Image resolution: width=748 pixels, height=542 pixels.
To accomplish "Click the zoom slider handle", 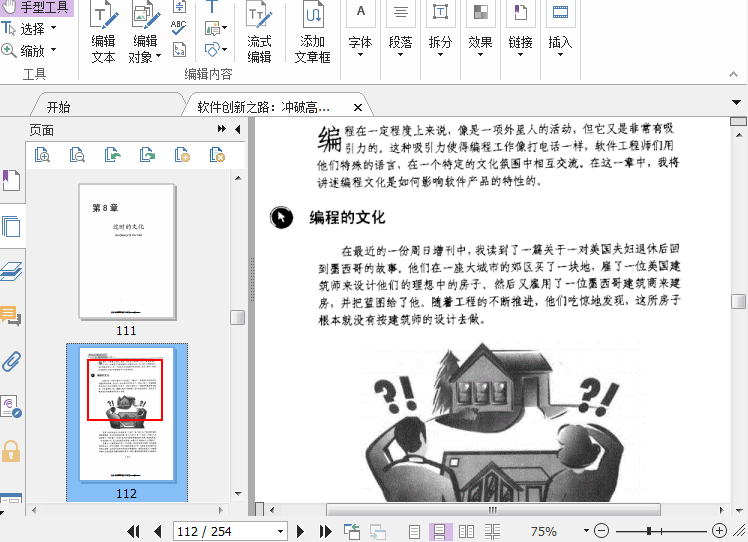I will 649,531.
